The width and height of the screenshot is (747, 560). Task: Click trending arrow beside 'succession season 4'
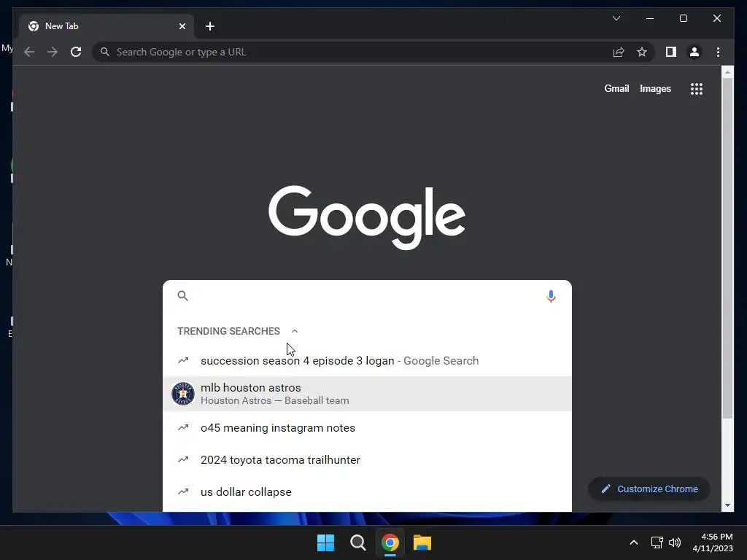(x=183, y=360)
